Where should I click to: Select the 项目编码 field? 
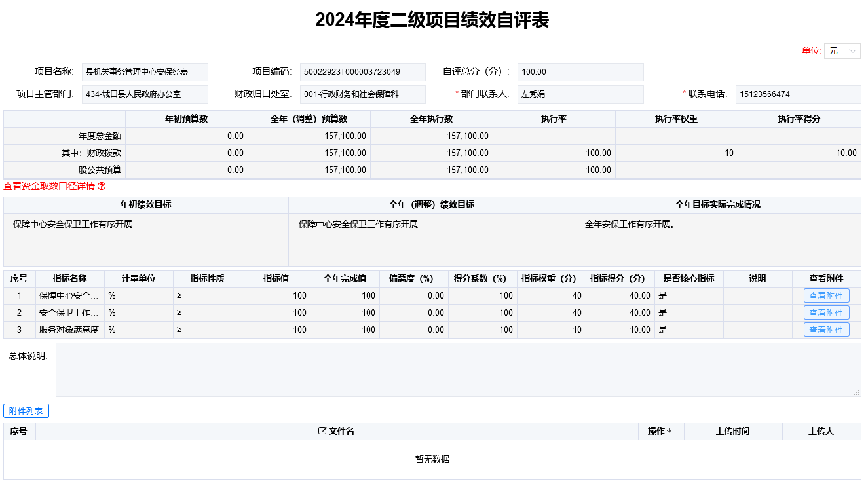(x=362, y=72)
